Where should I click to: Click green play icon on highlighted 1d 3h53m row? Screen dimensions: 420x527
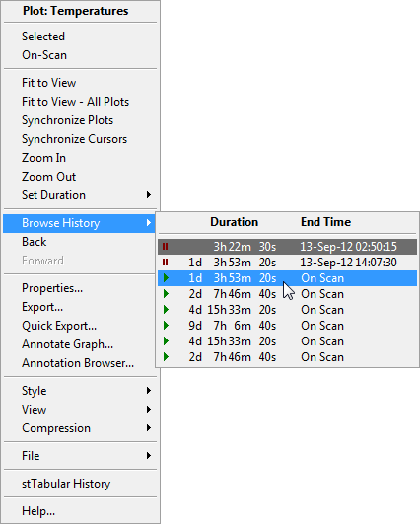tap(166, 278)
